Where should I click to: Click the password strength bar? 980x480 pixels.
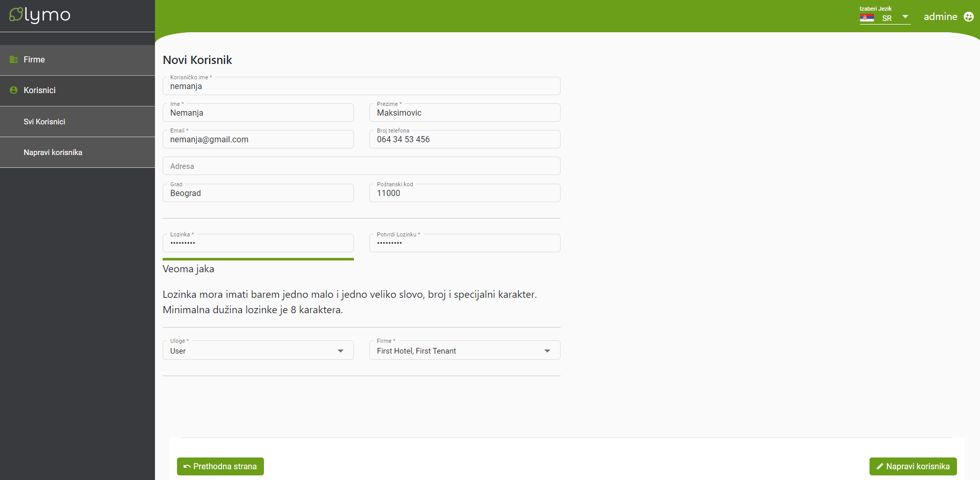pos(258,259)
